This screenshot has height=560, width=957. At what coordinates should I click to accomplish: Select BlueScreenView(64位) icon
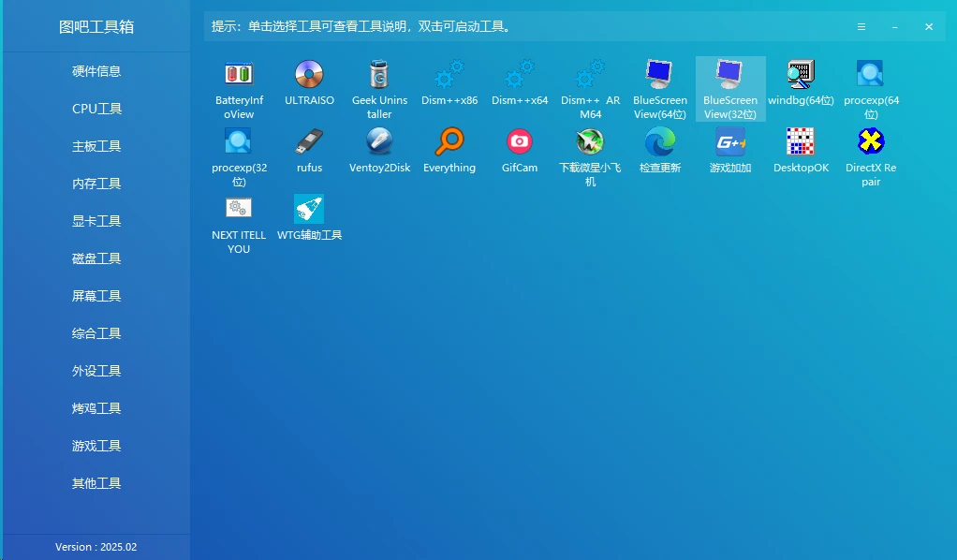[x=660, y=74]
